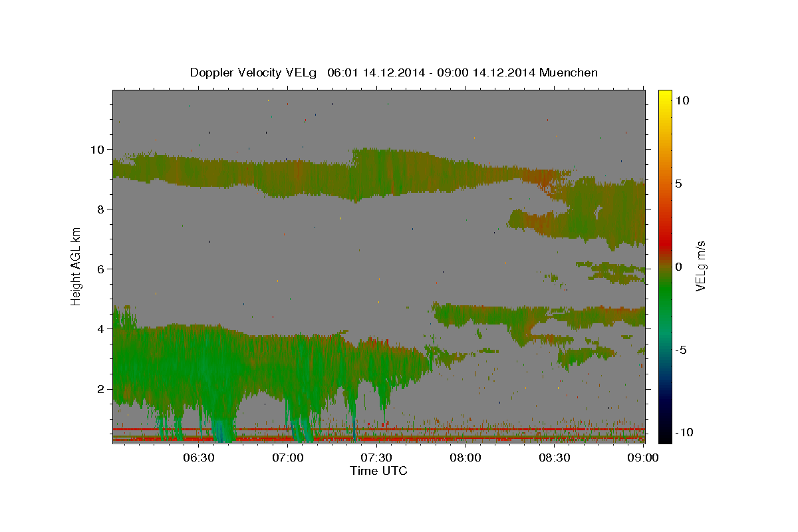Click the colorbar tick label -5

[x=681, y=350]
